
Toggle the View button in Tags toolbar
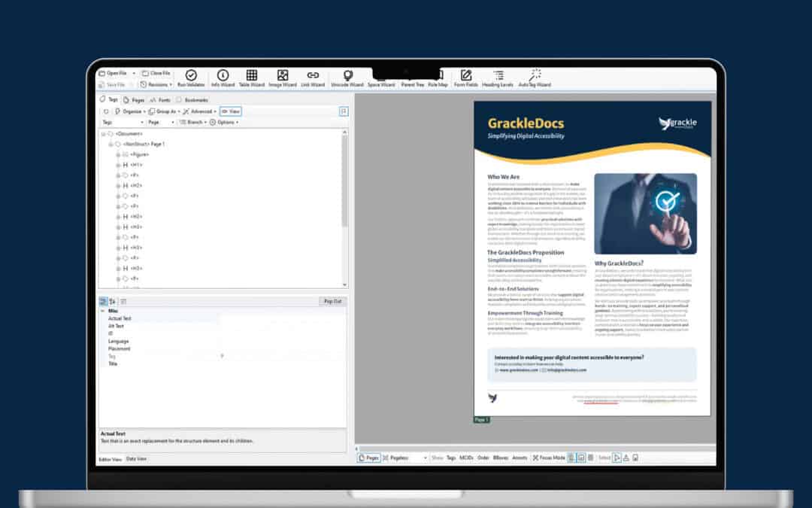(x=231, y=111)
